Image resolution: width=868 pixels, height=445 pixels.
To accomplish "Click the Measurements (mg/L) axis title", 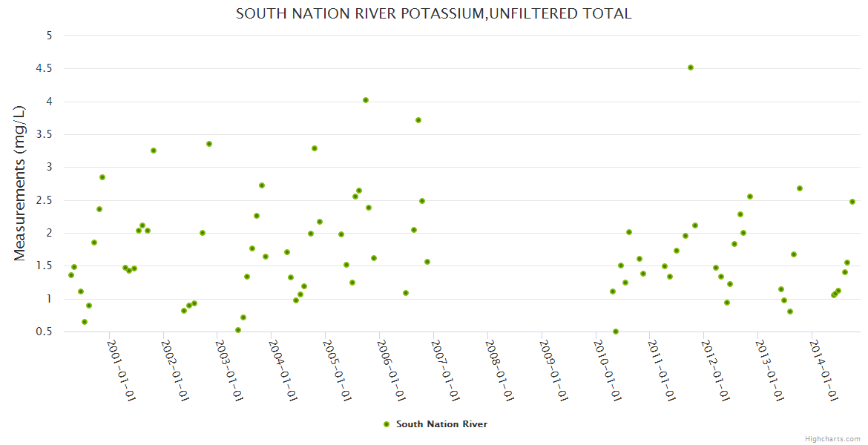I will tap(20, 183).
